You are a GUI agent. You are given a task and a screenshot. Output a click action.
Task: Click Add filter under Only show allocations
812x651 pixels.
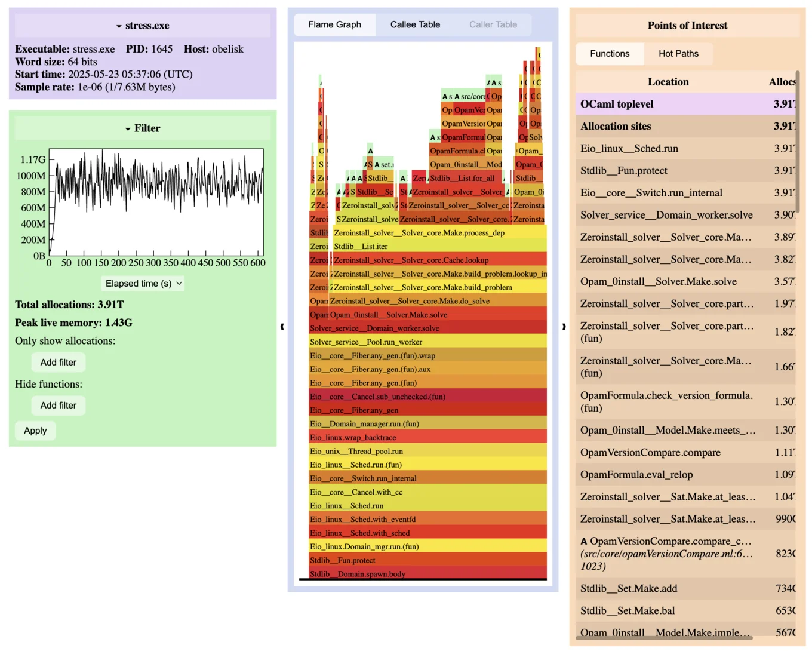tap(59, 363)
